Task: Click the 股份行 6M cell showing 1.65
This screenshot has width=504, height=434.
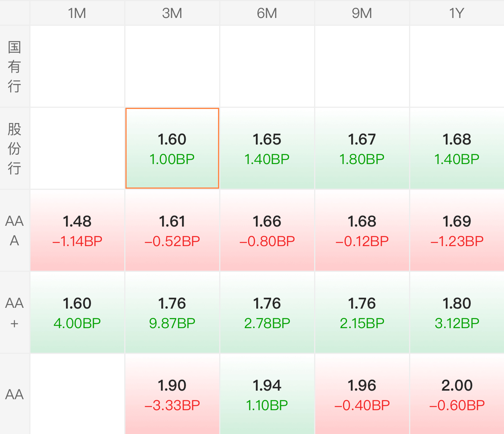Action: [267, 148]
